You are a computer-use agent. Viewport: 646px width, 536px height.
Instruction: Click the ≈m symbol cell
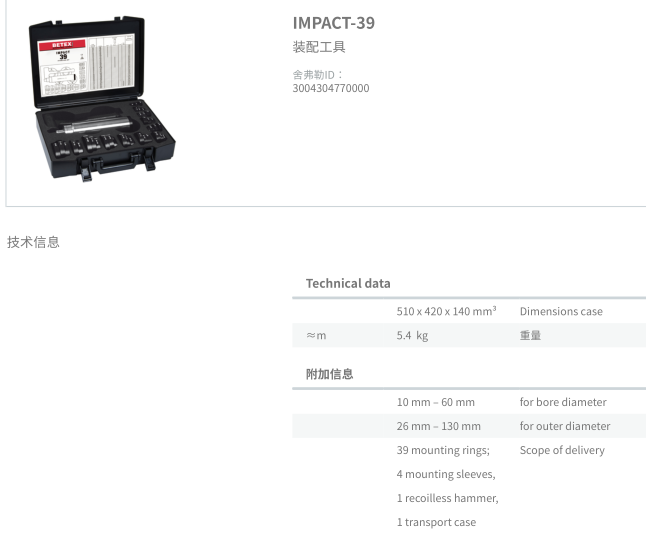click(x=316, y=335)
